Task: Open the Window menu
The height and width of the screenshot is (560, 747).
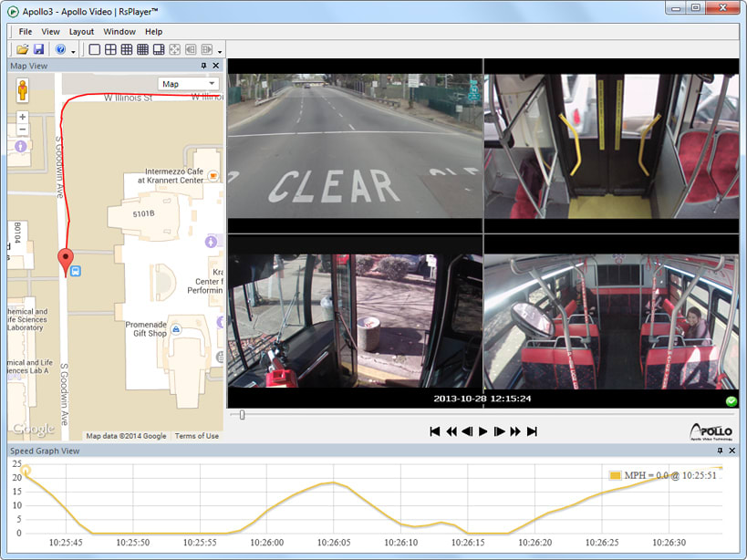Action: pyautogui.click(x=119, y=31)
